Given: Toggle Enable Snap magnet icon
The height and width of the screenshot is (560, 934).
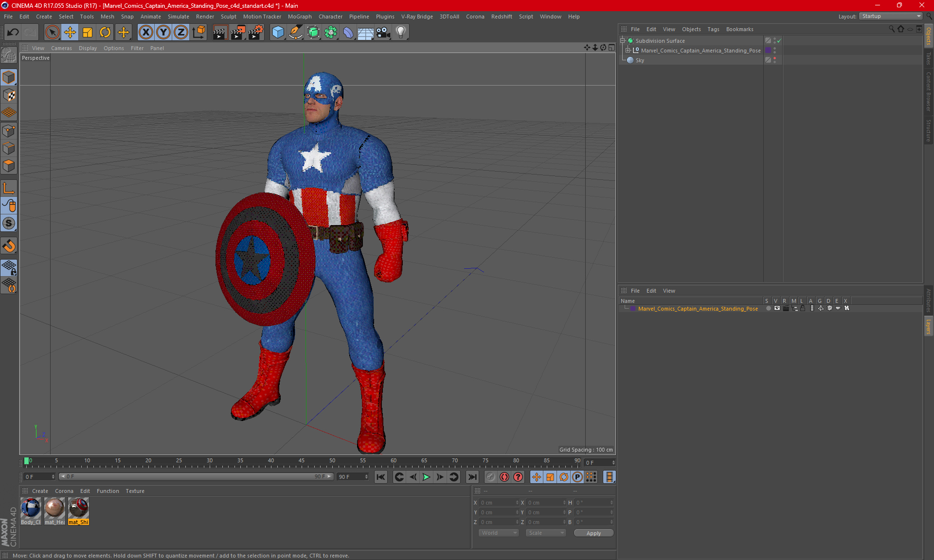Looking at the screenshot, I should click(9, 246).
